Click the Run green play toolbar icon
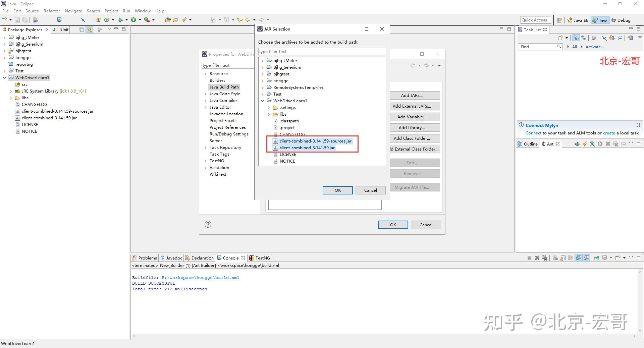Viewport: 644px width, 348px height. click(133, 20)
